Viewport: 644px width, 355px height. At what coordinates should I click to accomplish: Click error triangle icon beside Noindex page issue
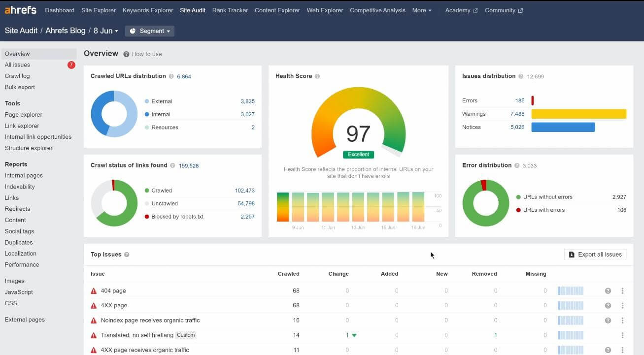(94, 321)
